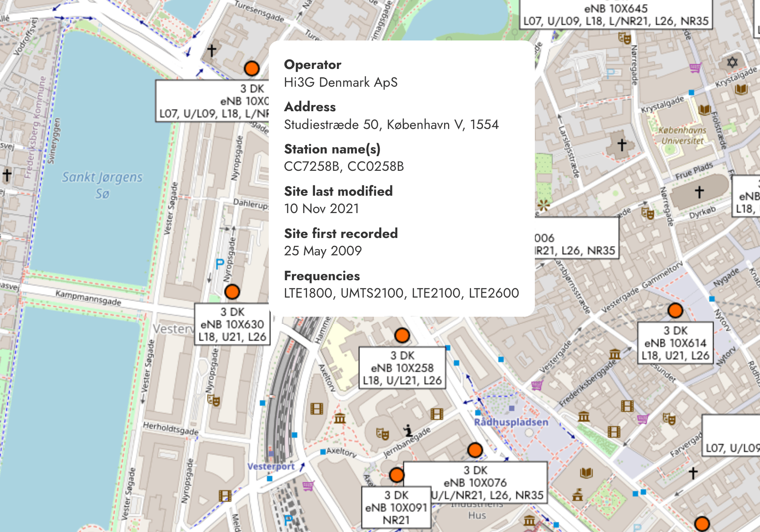Click the shopping cart icon near Vesterport

click(308, 485)
